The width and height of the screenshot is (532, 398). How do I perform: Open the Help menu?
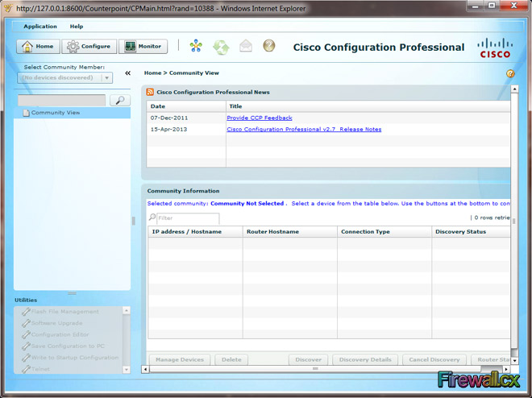click(77, 26)
